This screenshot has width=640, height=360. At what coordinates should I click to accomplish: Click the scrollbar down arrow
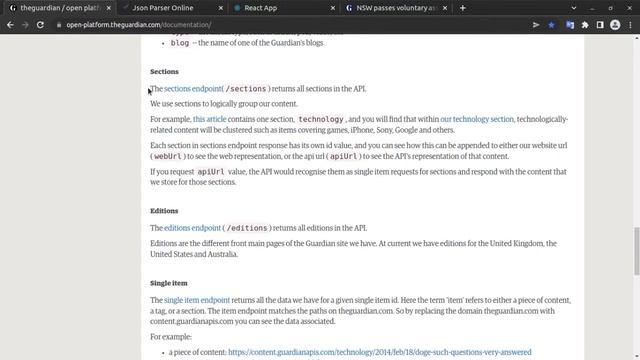click(636, 356)
